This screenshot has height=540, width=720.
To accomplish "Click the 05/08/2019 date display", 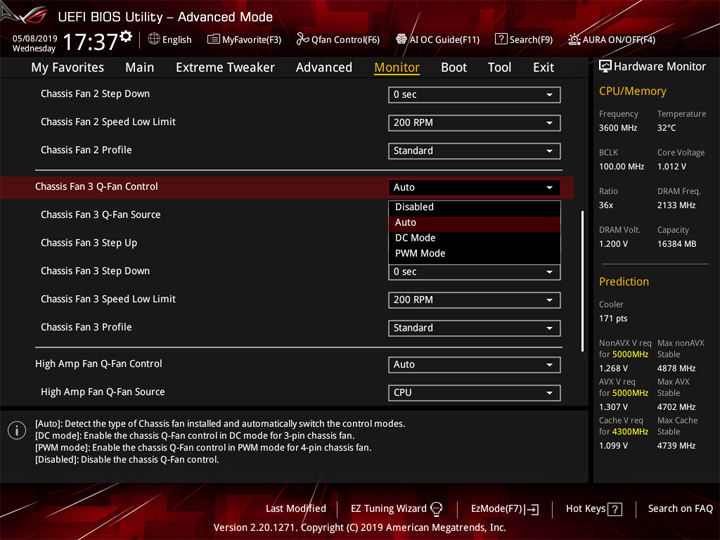I will tap(34, 38).
